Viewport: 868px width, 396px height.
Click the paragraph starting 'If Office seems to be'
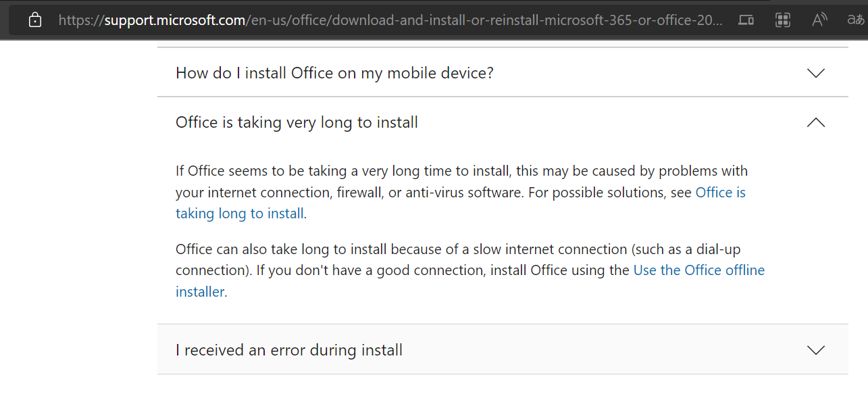coord(461,171)
